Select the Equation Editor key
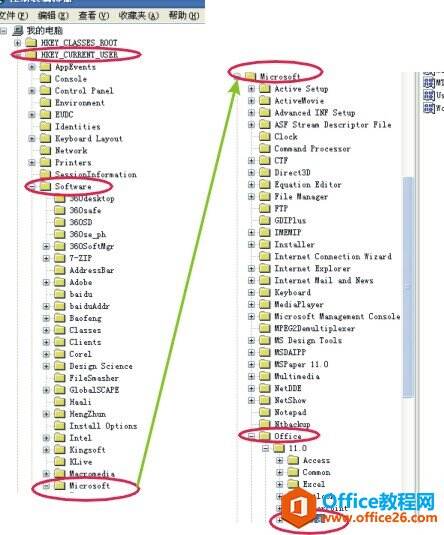This screenshot has height=535, width=444. coord(308,185)
